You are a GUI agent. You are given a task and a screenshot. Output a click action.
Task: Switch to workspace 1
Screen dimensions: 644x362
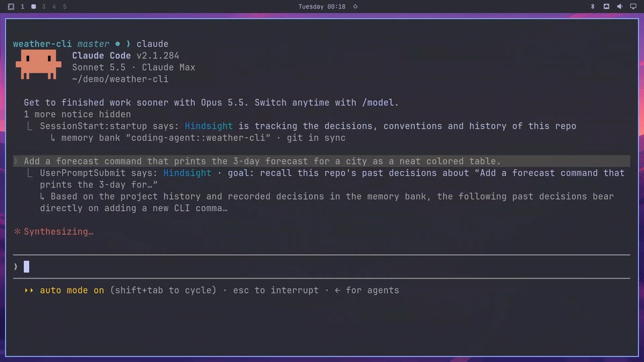click(23, 6)
